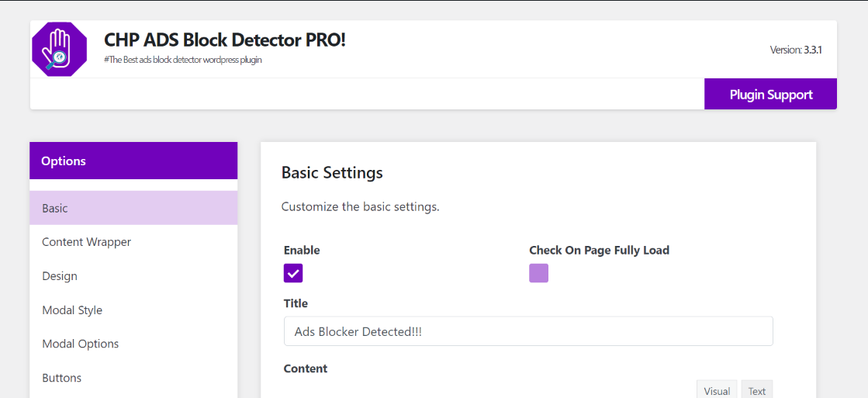Click the tagline 'The Best ads block detector wordpress plugin'
Viewport: 868px width, 398px height.
(183, 60)
